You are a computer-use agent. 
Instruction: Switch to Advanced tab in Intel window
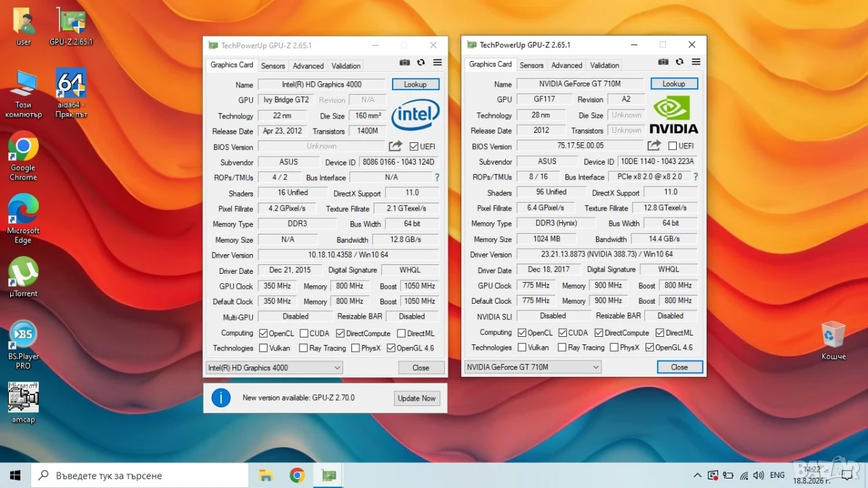tap(308, 66)
